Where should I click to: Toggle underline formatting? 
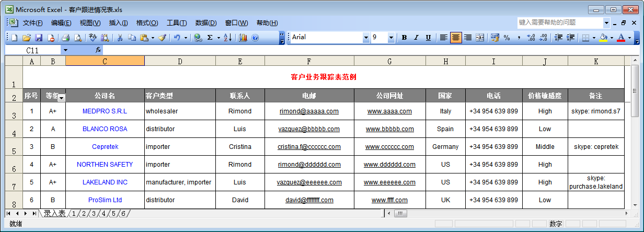click(428, 38)
